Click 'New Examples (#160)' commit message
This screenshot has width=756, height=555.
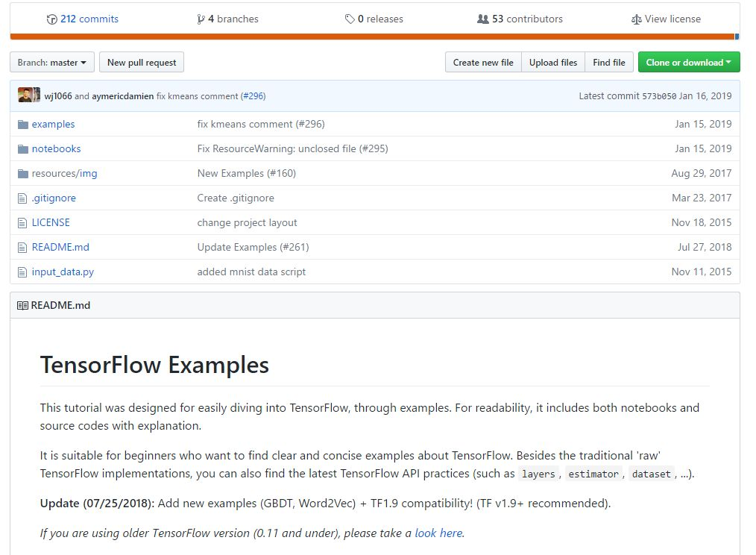coord(246,173)
